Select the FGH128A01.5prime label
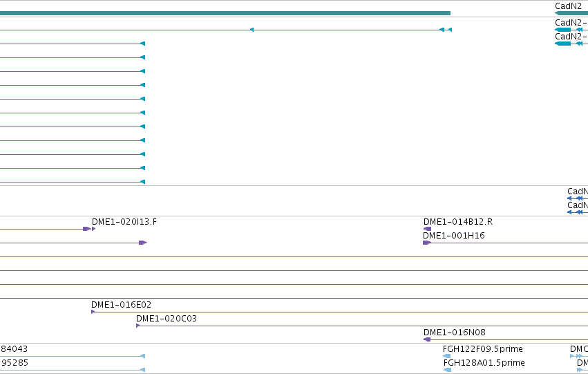Viewport: 588px width, 374px height. 484,363
